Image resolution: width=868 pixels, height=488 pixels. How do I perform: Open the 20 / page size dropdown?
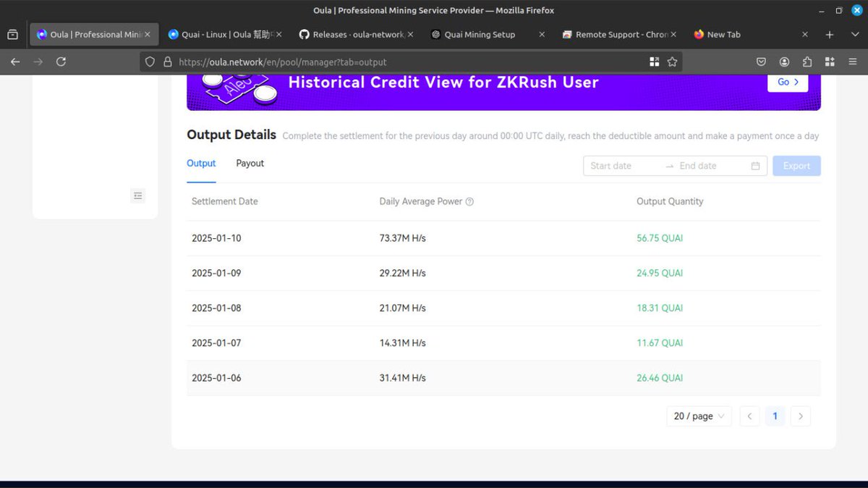[699, 416]
